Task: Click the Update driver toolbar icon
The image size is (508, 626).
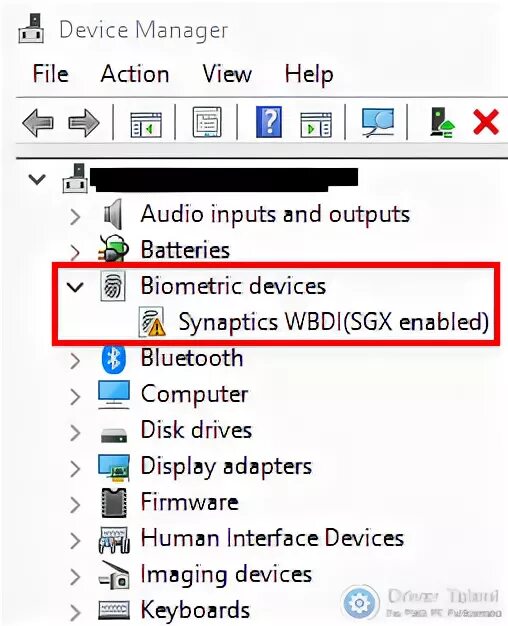Action: click(x=442, y=123)
